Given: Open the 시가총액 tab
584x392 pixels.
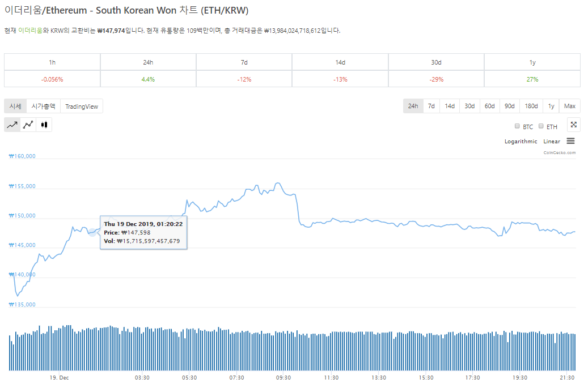Looking at the screenshot, I should click(x=43, y=106).
